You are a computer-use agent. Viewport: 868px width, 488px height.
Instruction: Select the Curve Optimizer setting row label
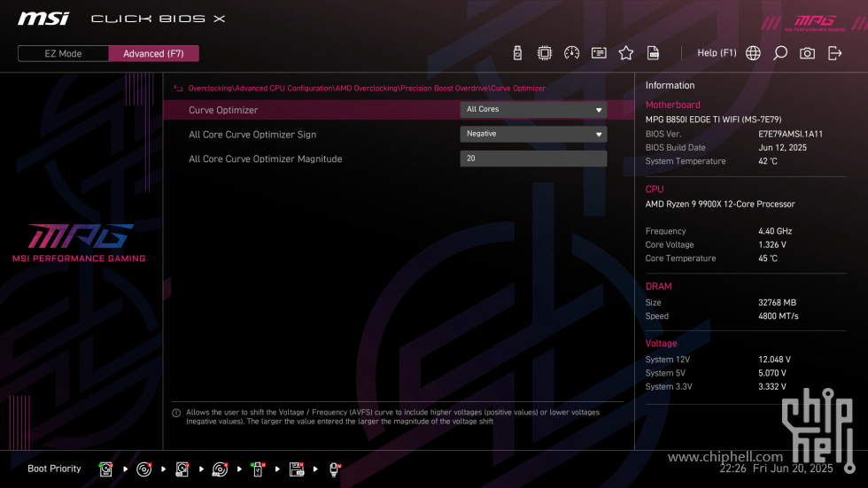[223, 110]
